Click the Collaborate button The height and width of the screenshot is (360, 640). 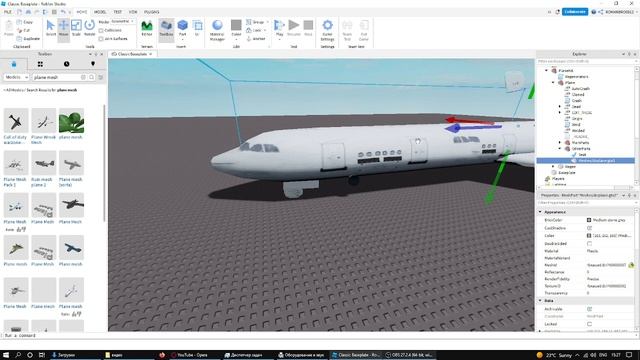click(x=575, y=12)
